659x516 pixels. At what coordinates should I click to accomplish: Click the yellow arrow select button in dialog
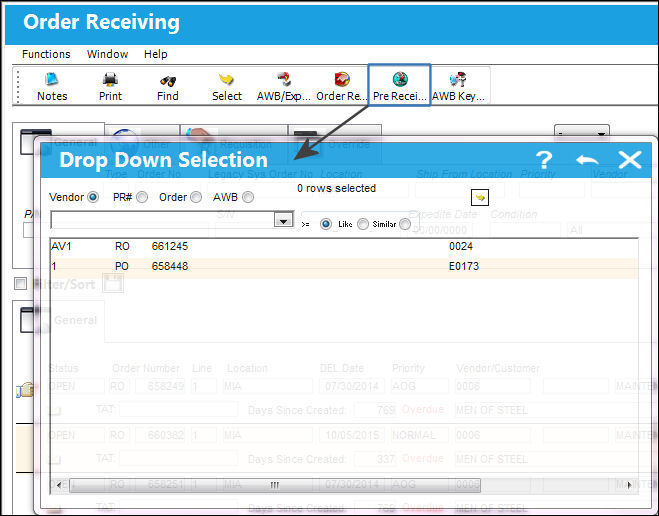480,197
